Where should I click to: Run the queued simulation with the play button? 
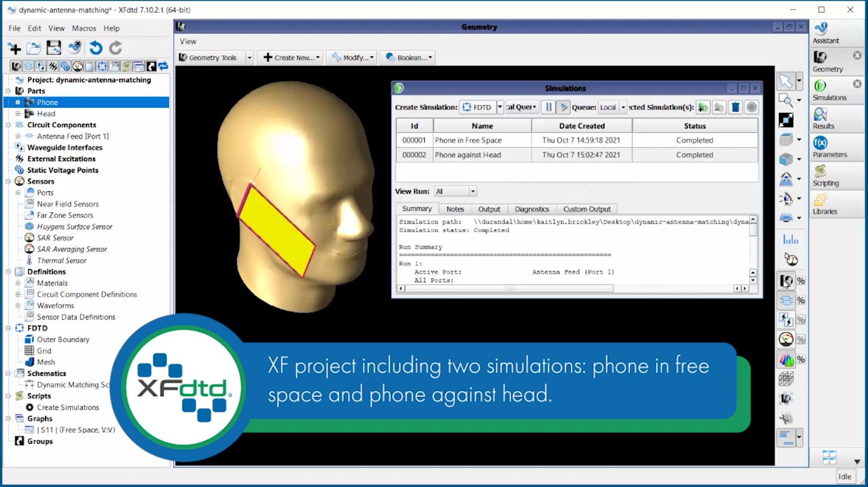click(564, 107)
